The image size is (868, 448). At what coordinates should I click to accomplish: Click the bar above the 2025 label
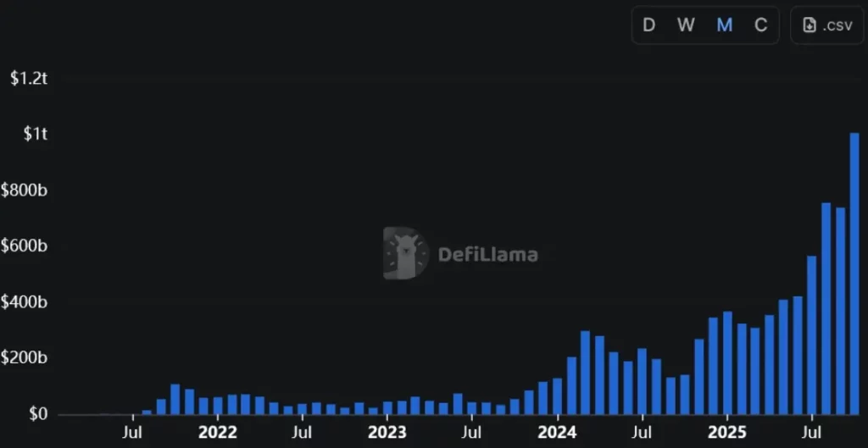click(x=727, y=363)
